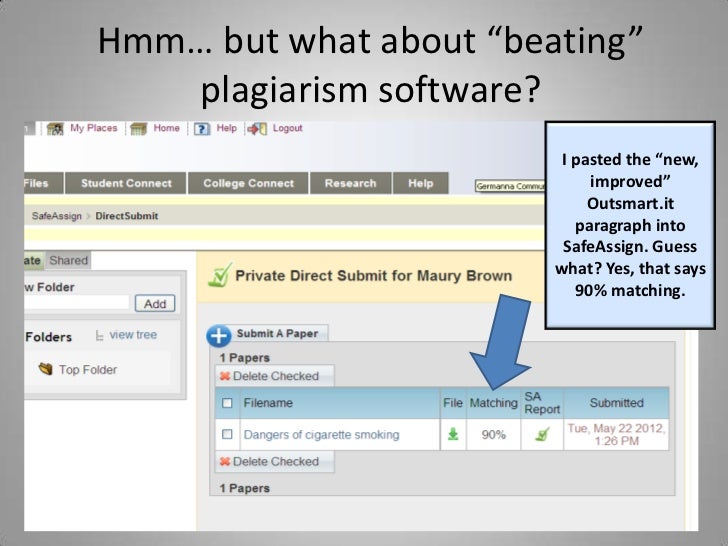Screen dimensions: 728x546
Task: Open the SA Report green checkmark icon
Action: click(542, 434)
